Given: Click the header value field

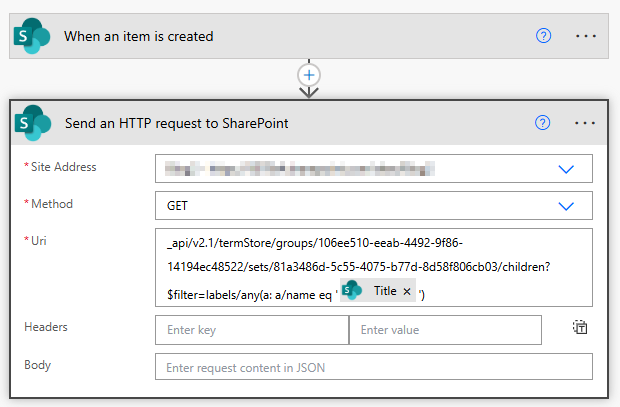Looking at the screenshot, I should pos(444,329).
